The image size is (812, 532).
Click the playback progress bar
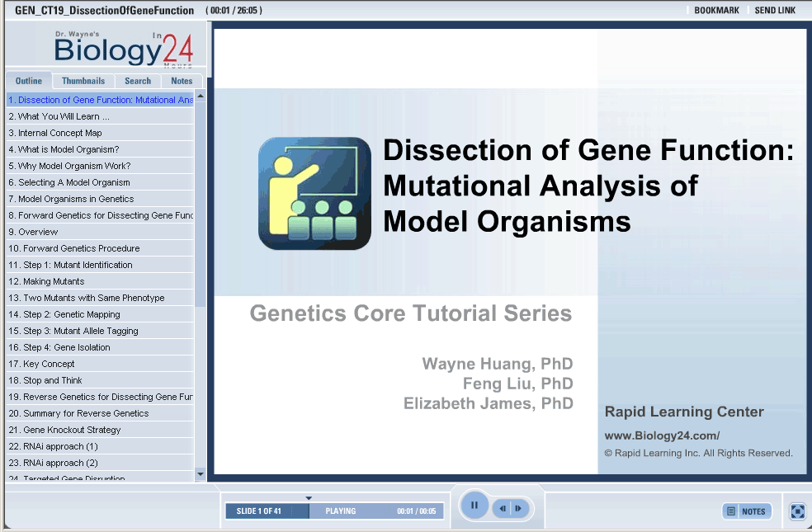pyautogui.click(x=376, y=511)
